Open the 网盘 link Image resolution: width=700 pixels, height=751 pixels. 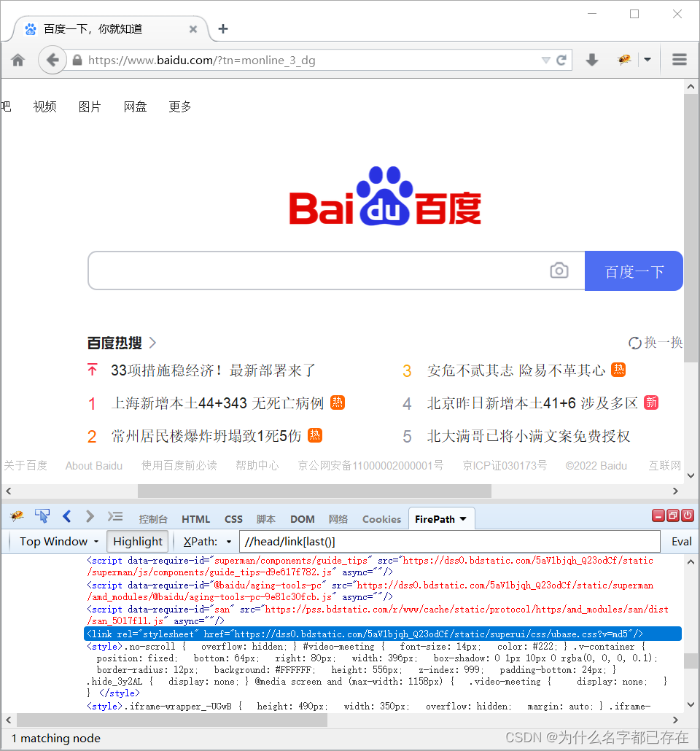tap(135, 106)
